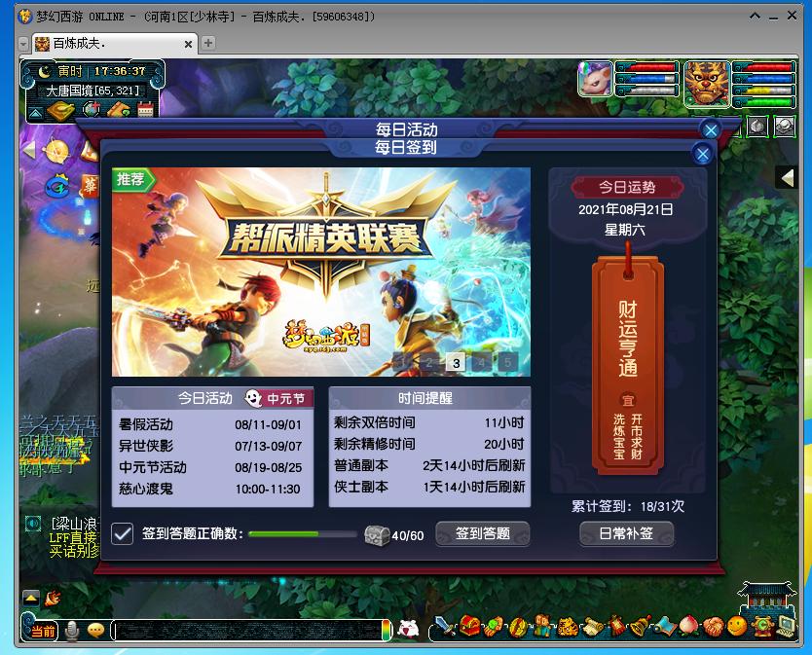Click the tiger pet icon
The height and width of the screenshot is (655, 812).
567,626
